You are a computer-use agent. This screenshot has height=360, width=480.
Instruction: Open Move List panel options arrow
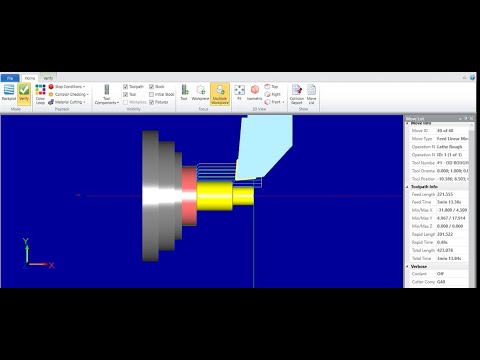460,119
